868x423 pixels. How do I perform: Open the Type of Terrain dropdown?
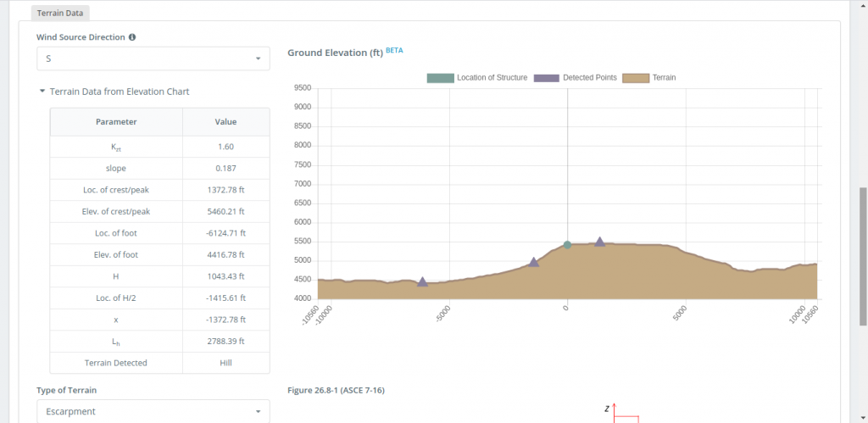click(153, 411)
